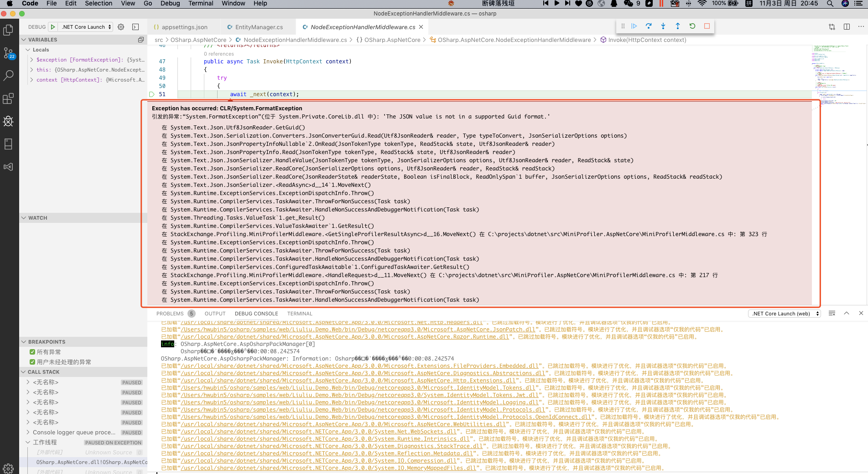Toggle the 用户未经处理的异常 checkbox
The width and height of the screenshot is (868, 474).
(33, 361)
